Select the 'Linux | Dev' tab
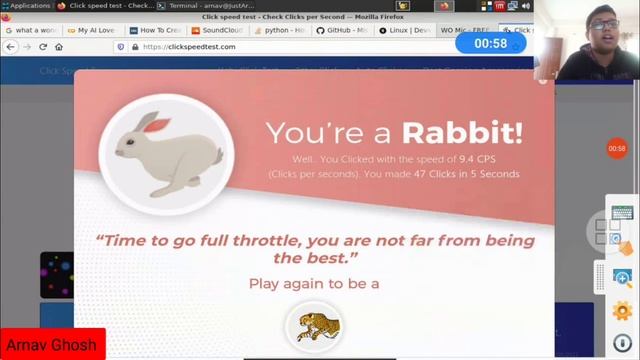 coord(404,30)
